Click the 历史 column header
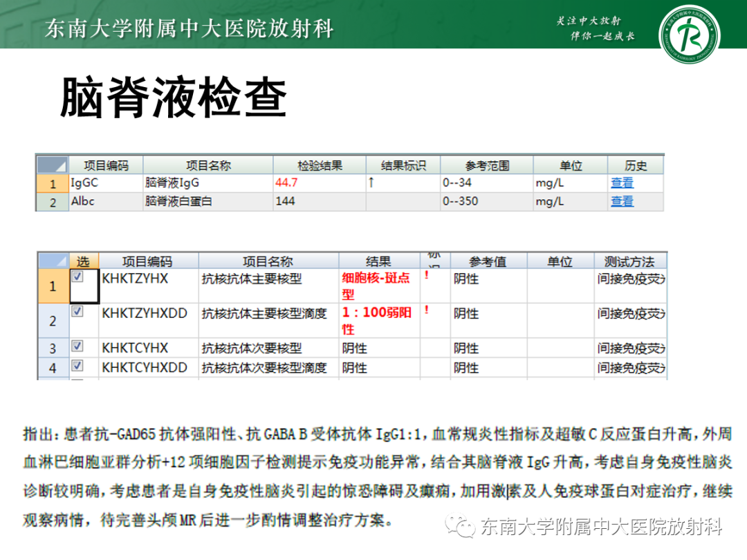747x560 pixels. 636,166
